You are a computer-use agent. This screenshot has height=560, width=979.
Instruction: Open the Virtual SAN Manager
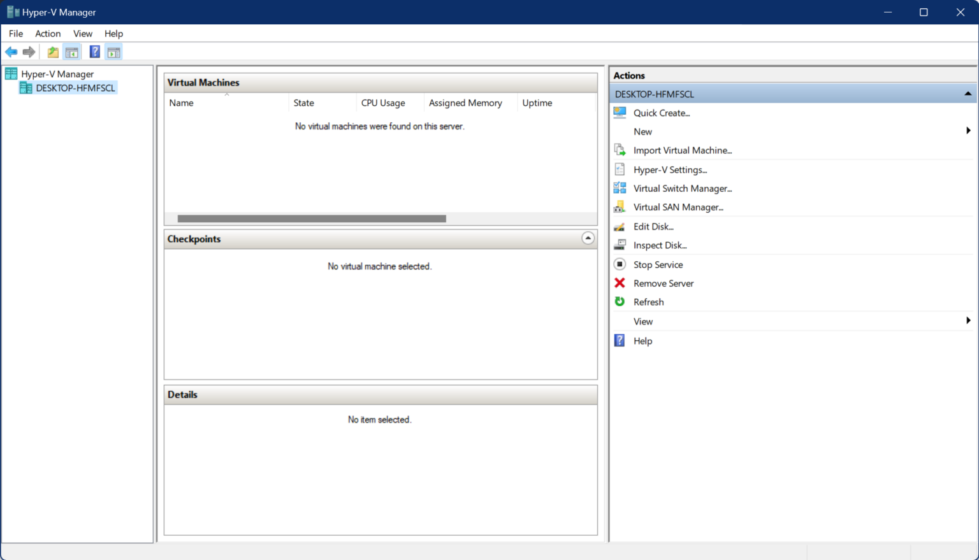[x=678, y=207]
